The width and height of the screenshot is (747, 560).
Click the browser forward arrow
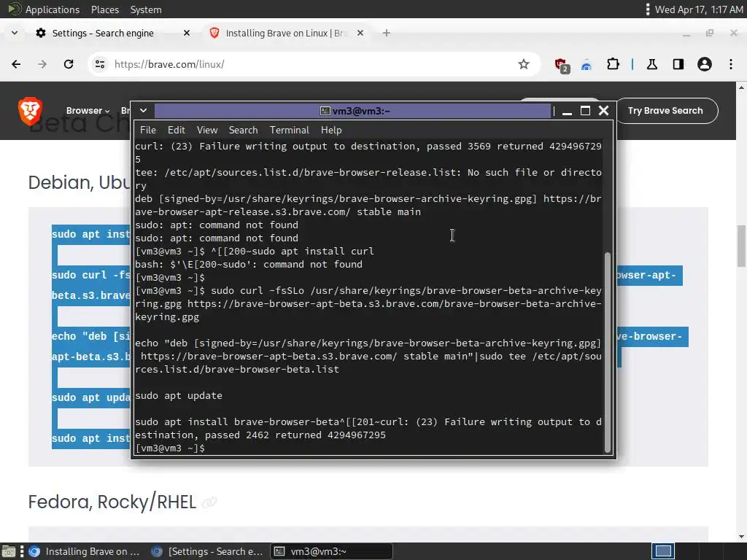[42, 64]
